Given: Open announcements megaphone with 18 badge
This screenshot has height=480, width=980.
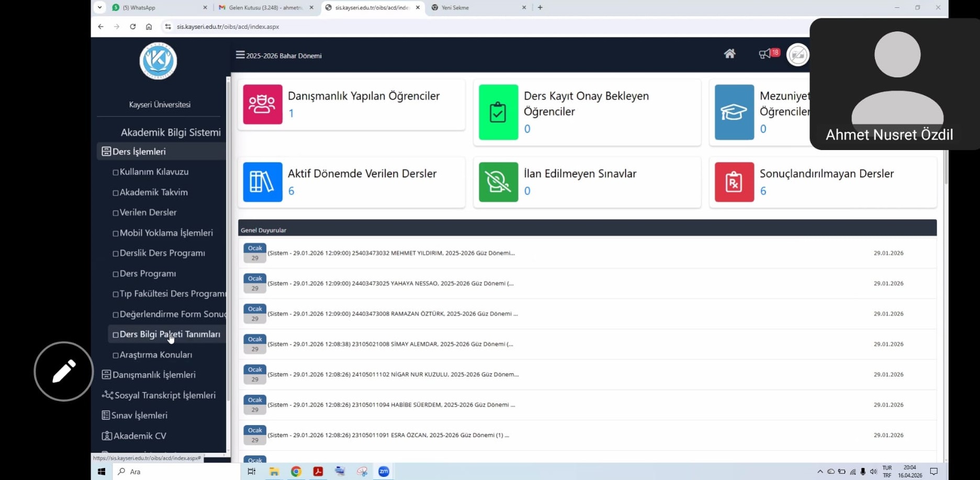Looking at the screenshot, I should click(765, 54).
